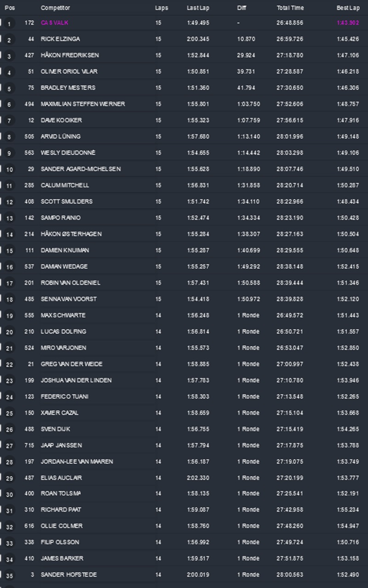This screenshot has width=368, height=588.
Task: Click position badge number 35
Action: point(10,576)
